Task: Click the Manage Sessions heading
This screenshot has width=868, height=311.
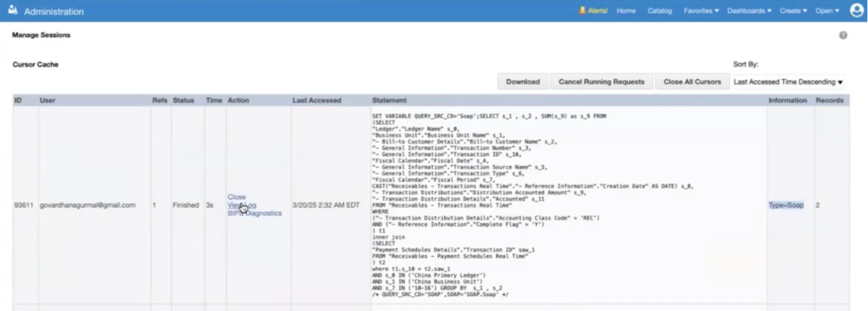Action: pos(41,35)
